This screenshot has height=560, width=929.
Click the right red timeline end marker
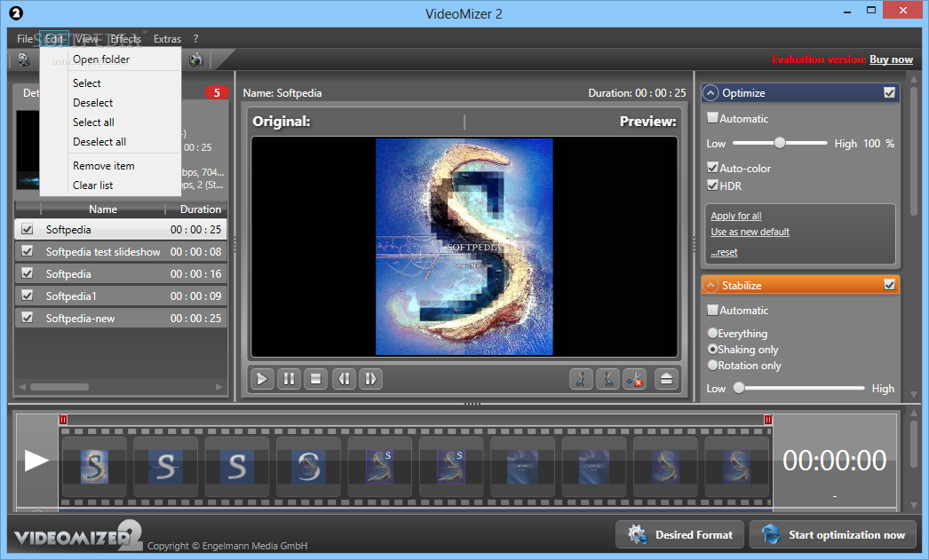(768, 420)
